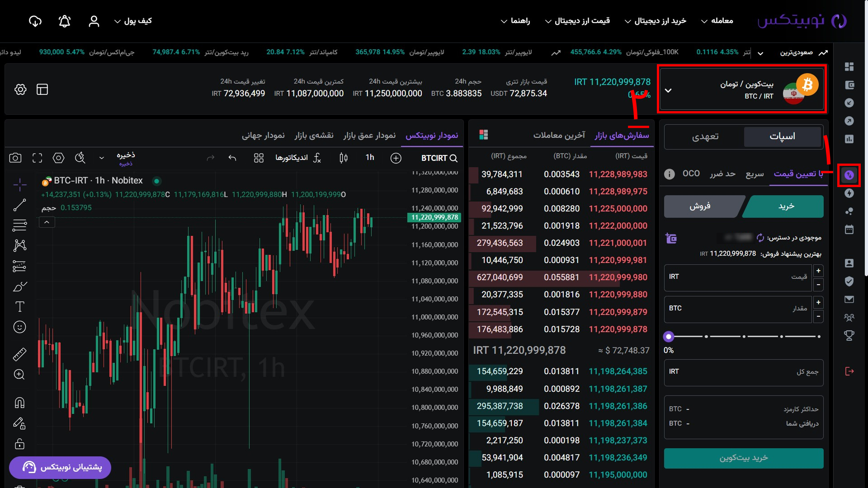This screenshot has width=868, height=488.
Task: Select the OCO order type tab
Action: [691, 174]
